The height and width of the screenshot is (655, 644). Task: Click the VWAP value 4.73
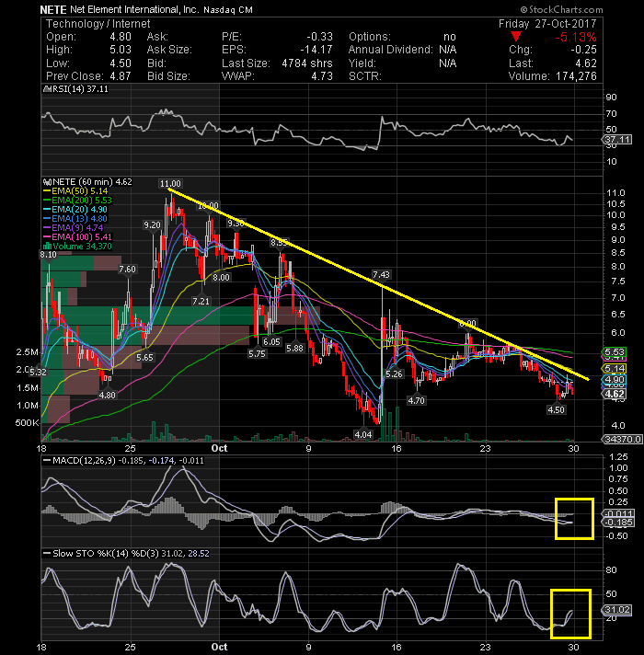(322, 76)
